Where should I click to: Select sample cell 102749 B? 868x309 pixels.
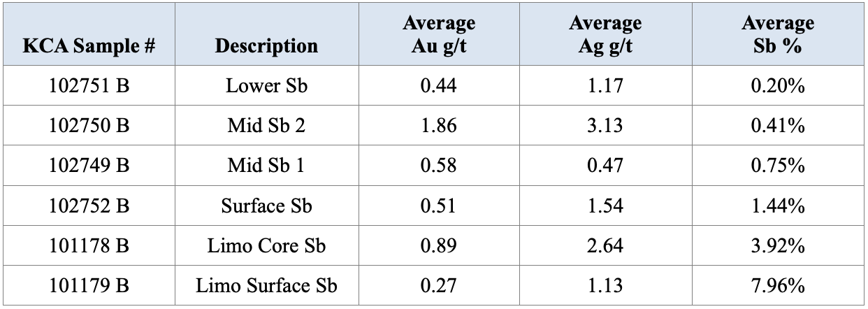89,166
